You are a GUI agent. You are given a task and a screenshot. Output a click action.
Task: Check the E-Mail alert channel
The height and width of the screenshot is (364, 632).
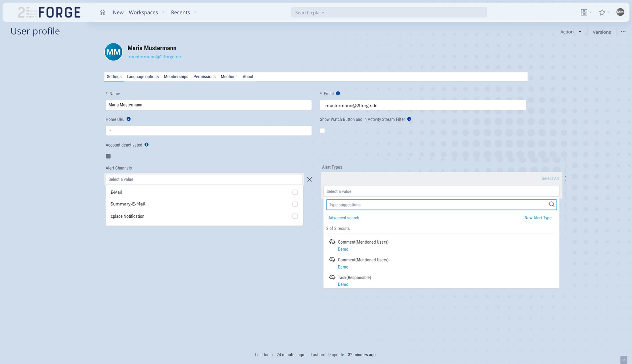click(295, 192)
